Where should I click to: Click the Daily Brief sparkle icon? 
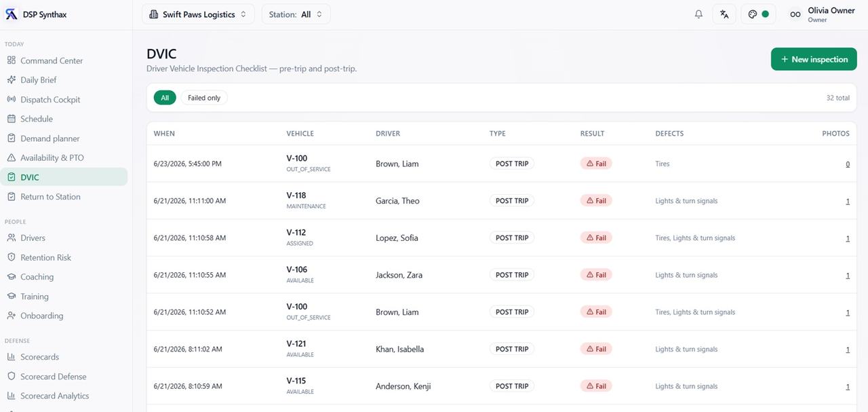pos(12,80)
